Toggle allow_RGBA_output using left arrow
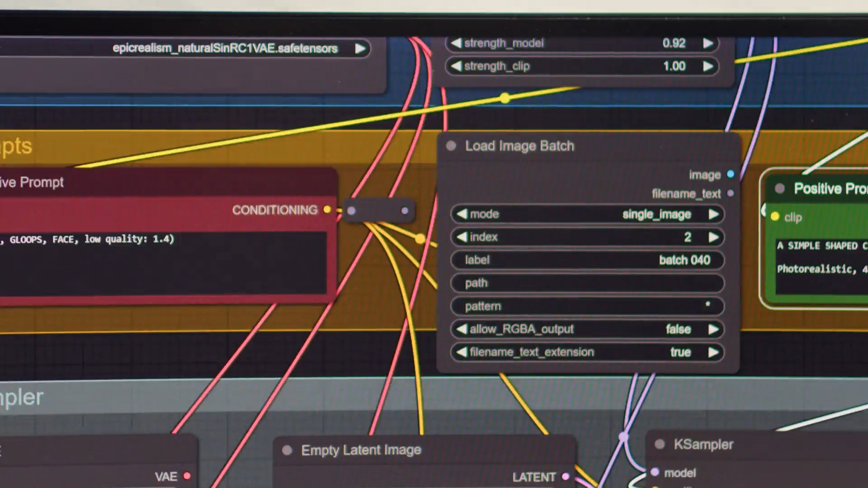This screenshot has height=488, width=868. 461,329
